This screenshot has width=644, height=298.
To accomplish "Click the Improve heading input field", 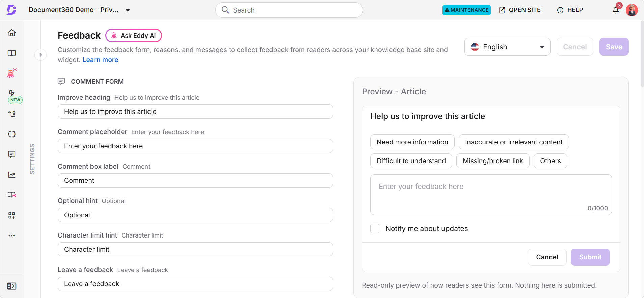I will click(x=195, y=111).
